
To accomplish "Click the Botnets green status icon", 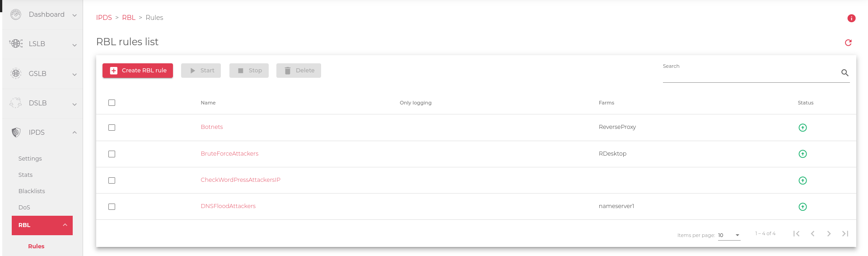I will (803, 128).
